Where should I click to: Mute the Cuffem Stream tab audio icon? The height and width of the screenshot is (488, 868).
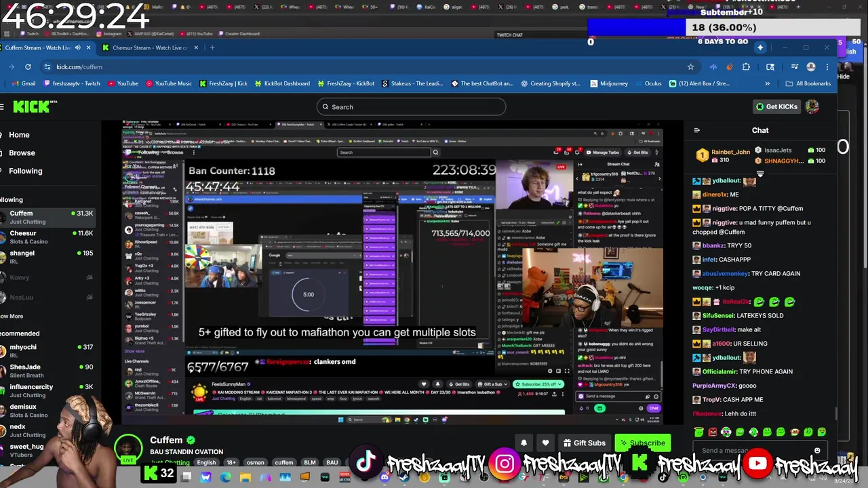[77, 47]
